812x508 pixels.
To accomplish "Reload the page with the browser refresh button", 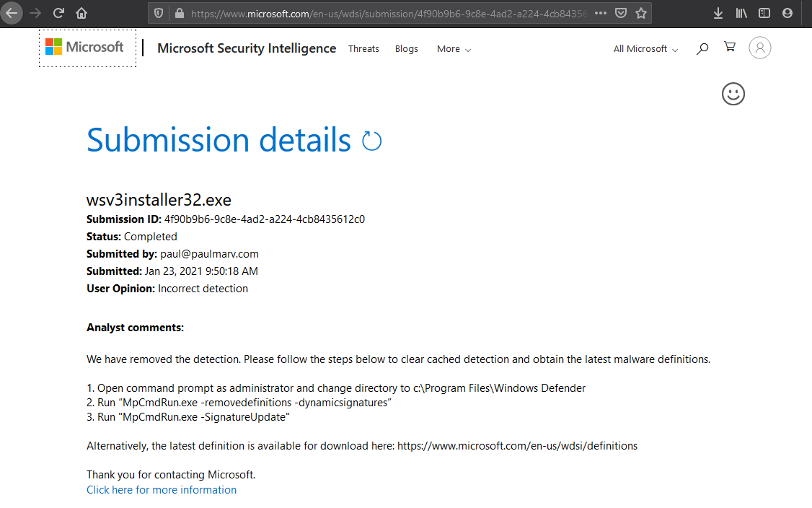I will 59,13.
